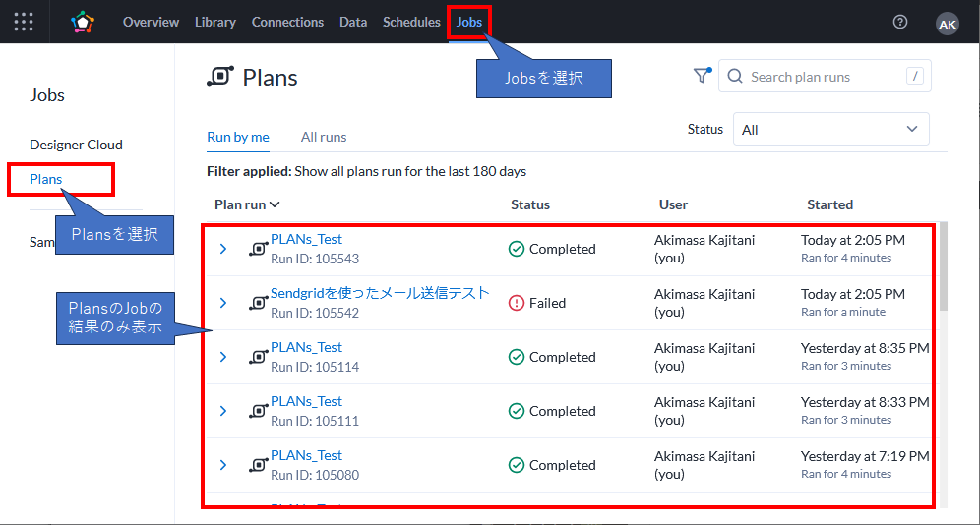The image size is (980, 525).
Task: Expand the PLANs_Test row with Run ID 105543
Action: 223,249
